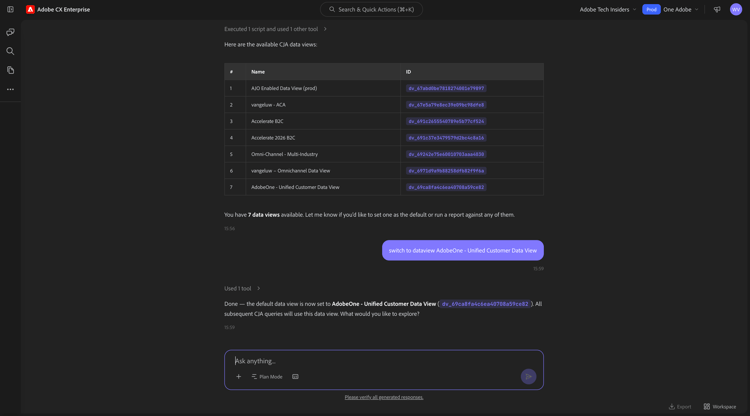Expand 'Executed 1 script and used 1 other tool'
750x416 pixels.
tap(276, 29)
